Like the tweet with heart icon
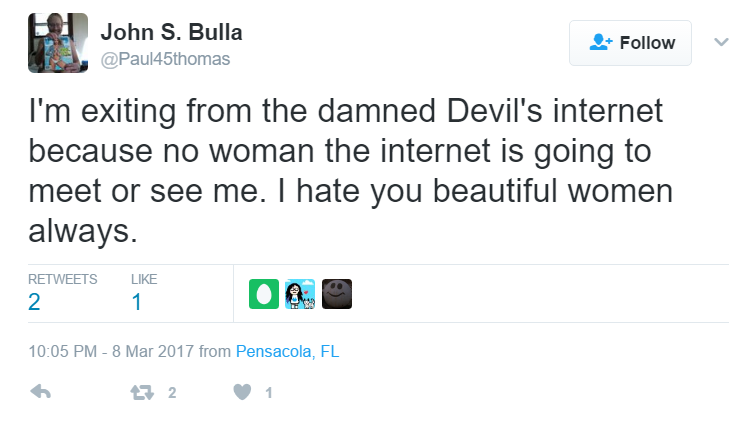The width and height of the screenshot is (749, 428). (242, 392)
